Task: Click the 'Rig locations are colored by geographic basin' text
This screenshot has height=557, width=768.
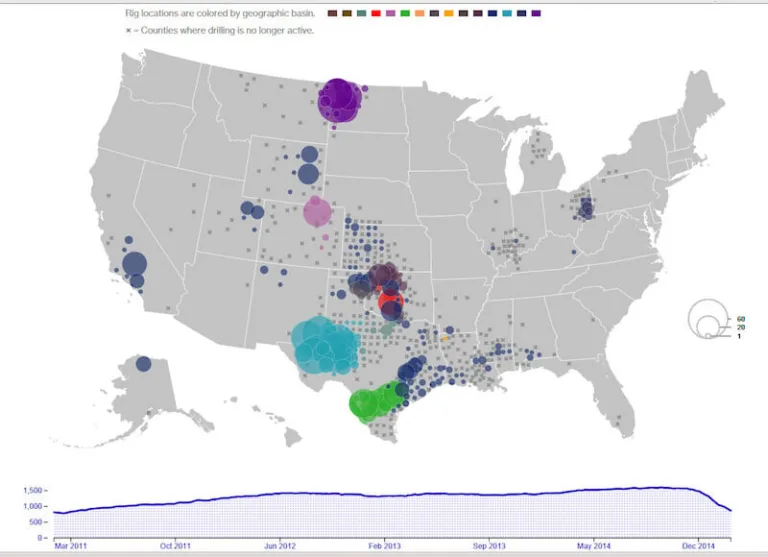Action: pyautogui.click(x=220, y=13)
